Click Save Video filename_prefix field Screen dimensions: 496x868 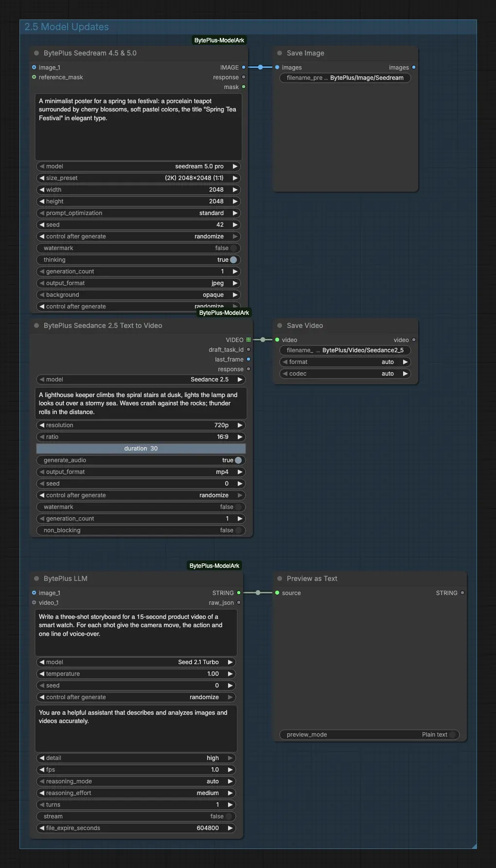coord(345,350)
